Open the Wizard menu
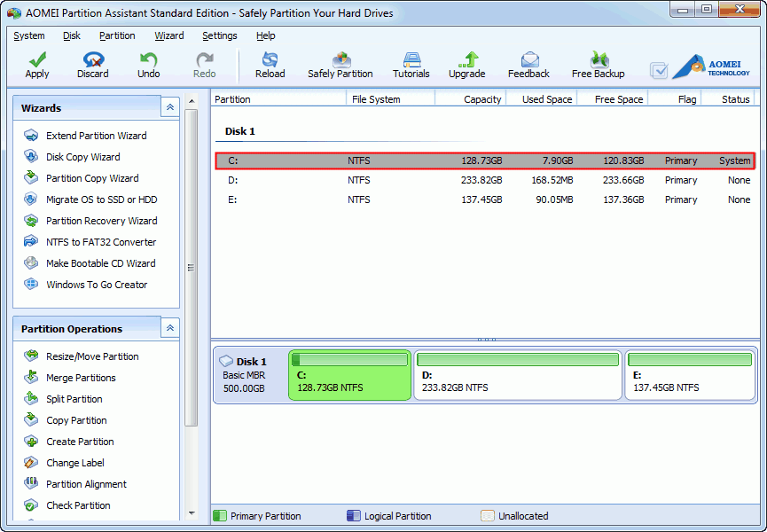767x532 pixels. tap(168, 35)
